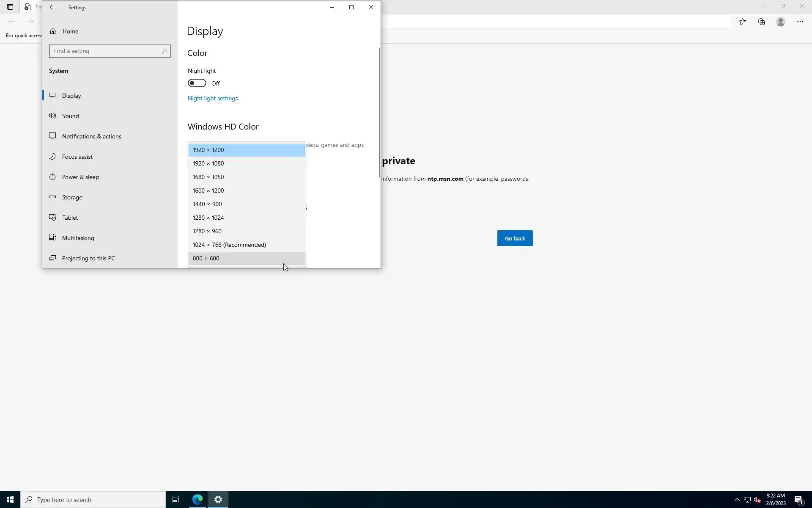The width and height of the screenshot is (812, 508).
Task: Click the Settings page vertical scrollbar
Action: coord(379,112)
